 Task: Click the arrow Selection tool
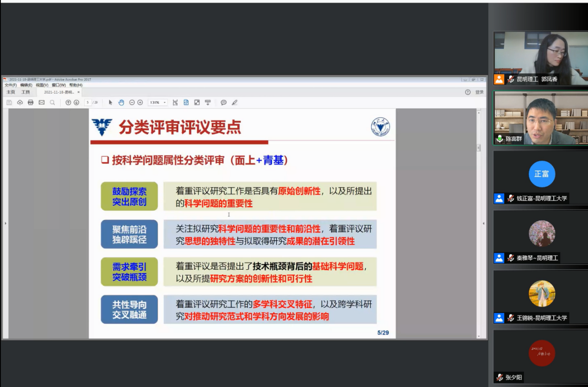pos(110,102)
